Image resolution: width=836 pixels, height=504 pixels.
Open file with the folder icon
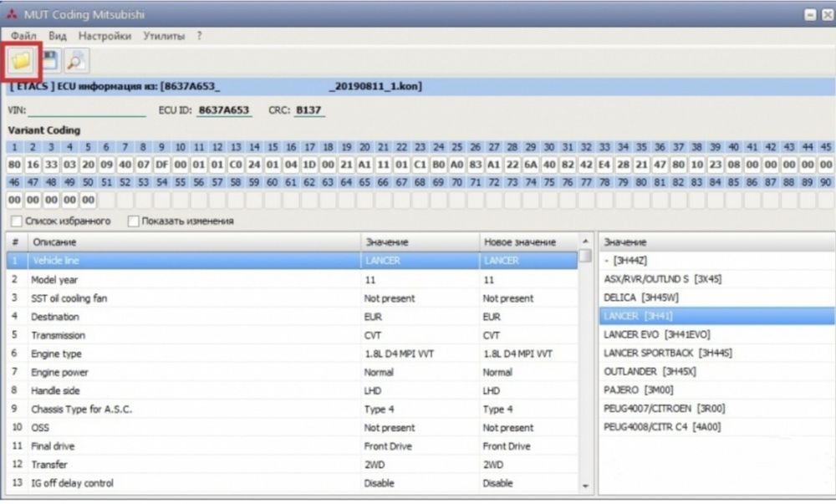[x=22, y=61]
